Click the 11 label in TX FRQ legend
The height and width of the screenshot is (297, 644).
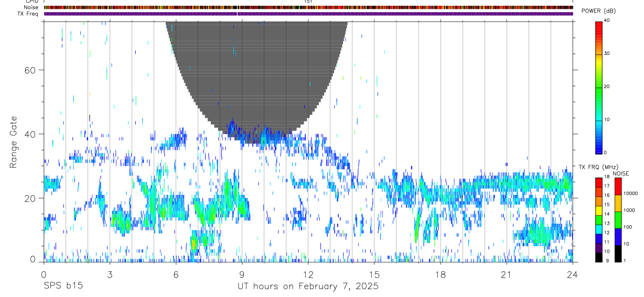click(x=606, y=242)
